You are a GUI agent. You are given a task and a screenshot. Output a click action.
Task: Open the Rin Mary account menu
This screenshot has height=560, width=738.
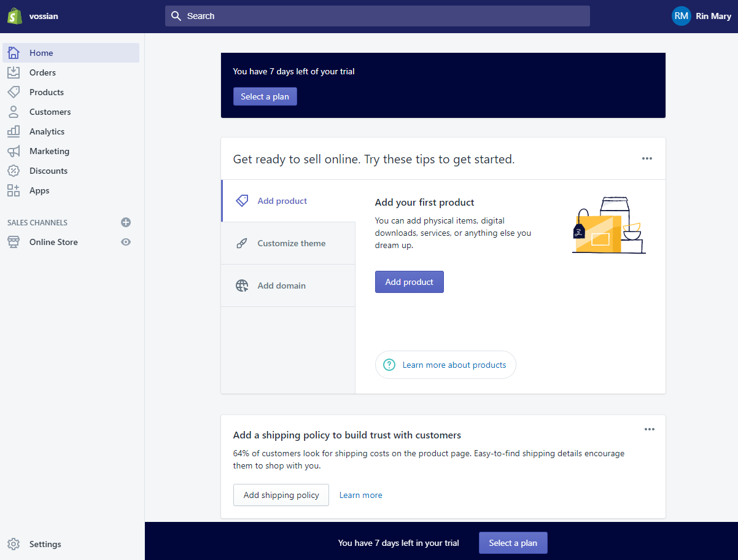pyautogui.click(x=701, y=16)
